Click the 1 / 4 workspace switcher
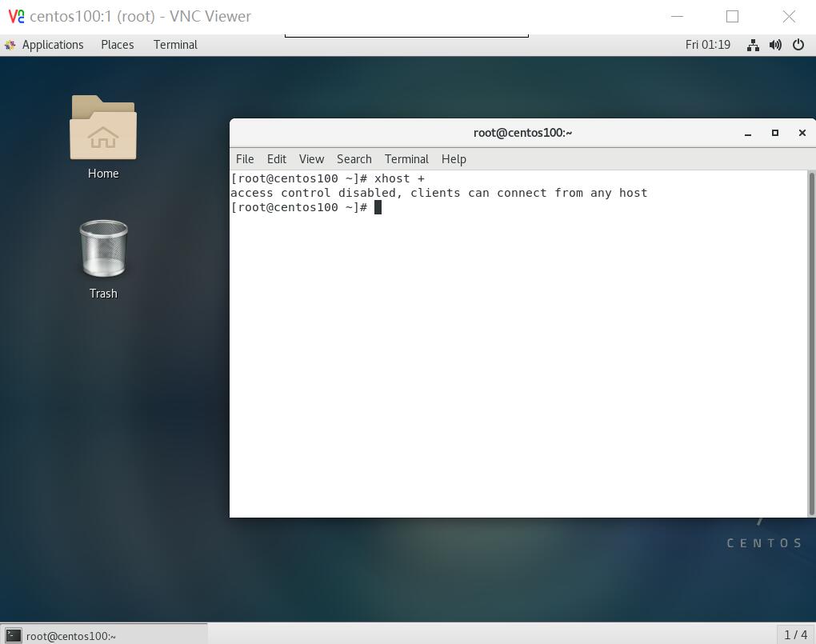Image resolution: width=816 pixels, height=644 pixels. (x=796, y=634)
